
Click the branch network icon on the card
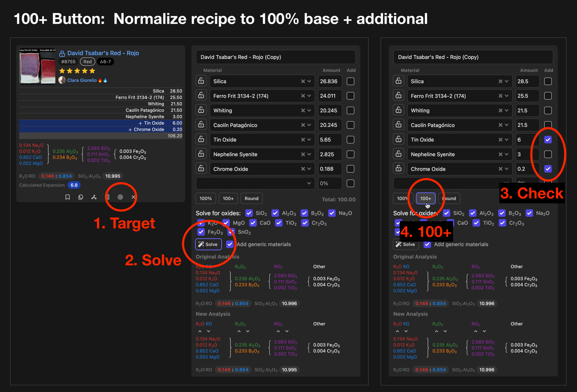click(94, 197)
